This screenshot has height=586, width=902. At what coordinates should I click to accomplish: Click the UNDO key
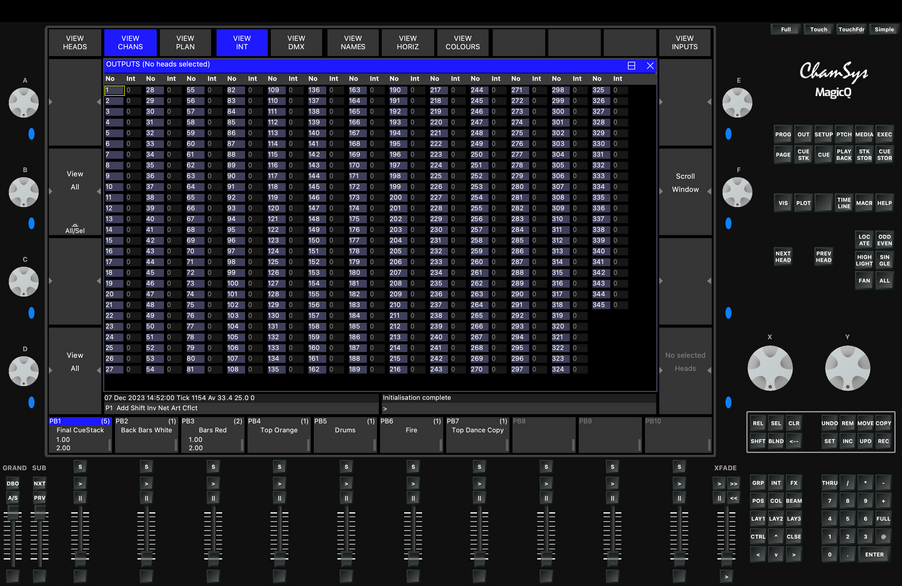point(829,423)
